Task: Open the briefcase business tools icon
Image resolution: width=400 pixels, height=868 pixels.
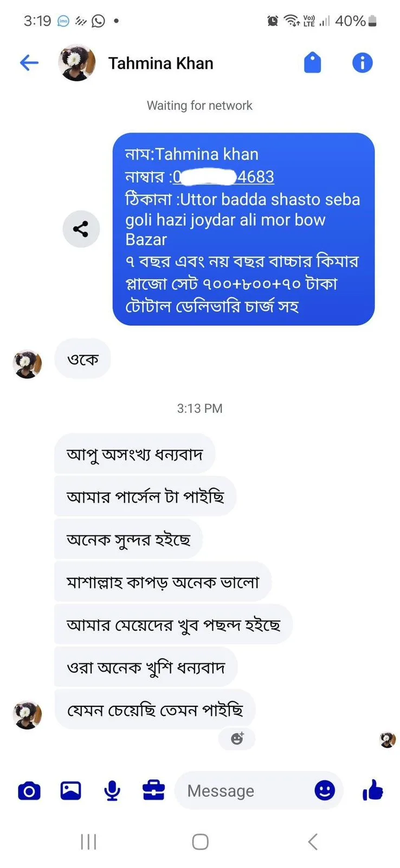Action: pyautogui.click(x=153, y=791)
